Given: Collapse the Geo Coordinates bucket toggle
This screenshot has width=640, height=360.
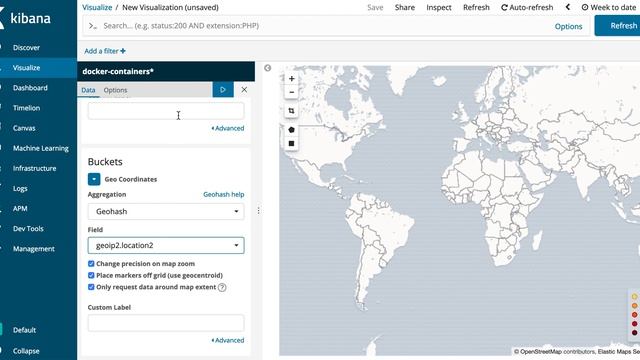Looking at the screenshot, I should tap(94, 179).
